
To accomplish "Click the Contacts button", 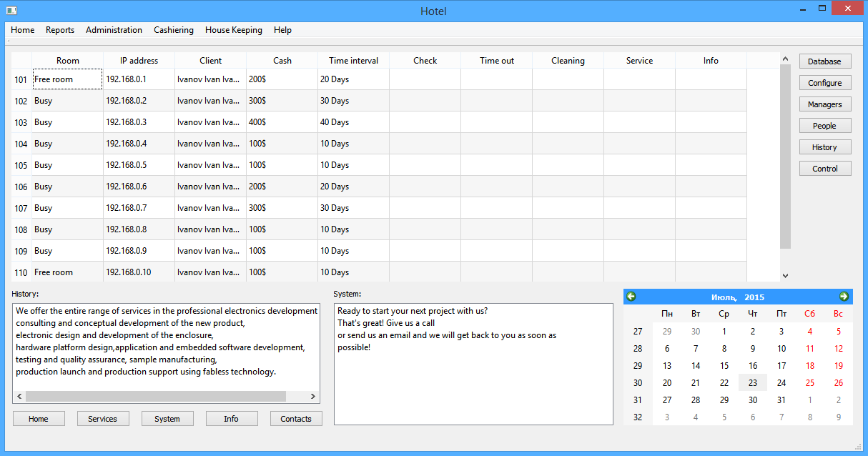I will tap(296, 419).
